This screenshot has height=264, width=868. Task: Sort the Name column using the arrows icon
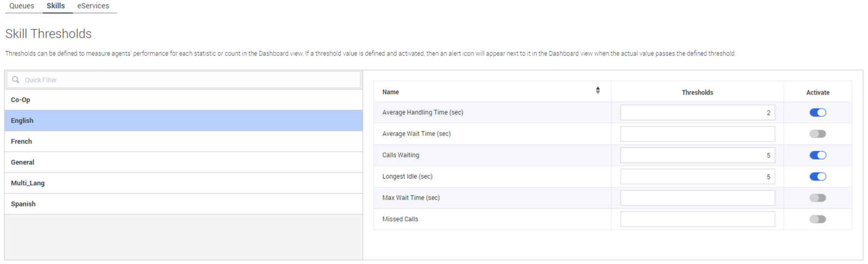598,90
